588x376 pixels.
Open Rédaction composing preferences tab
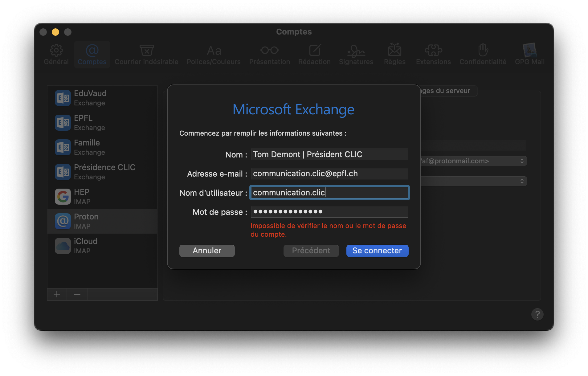tap(314, 54)
